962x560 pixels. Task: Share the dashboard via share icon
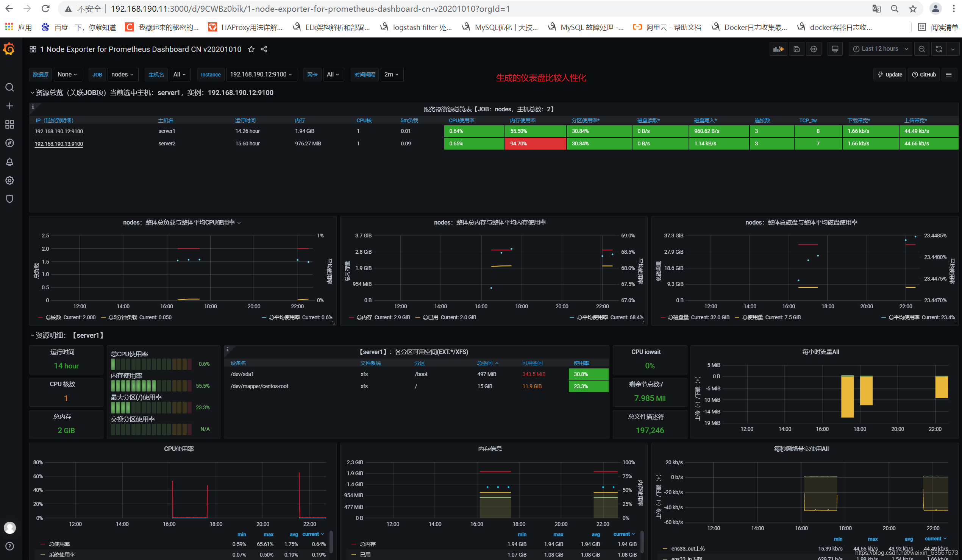click(x=264, y=49)
